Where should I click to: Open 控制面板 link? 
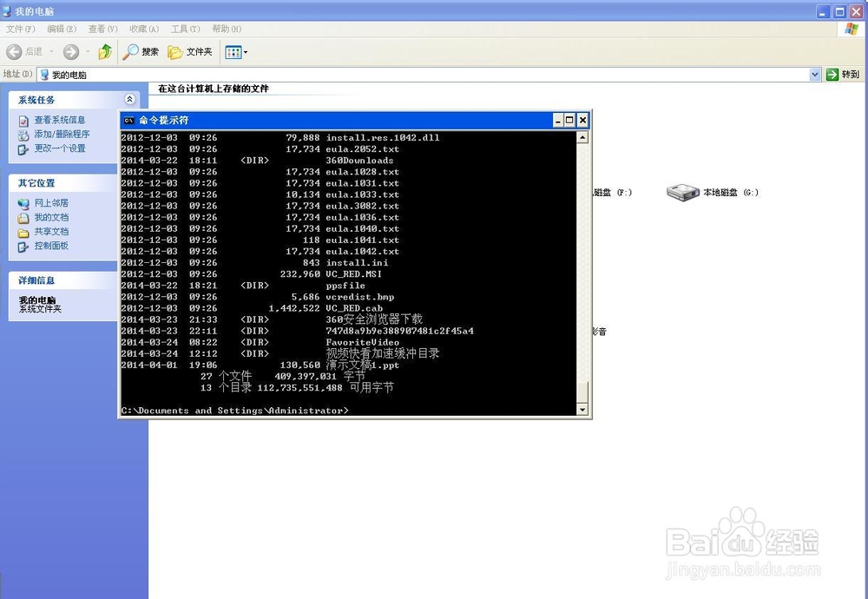coord(51,246)
